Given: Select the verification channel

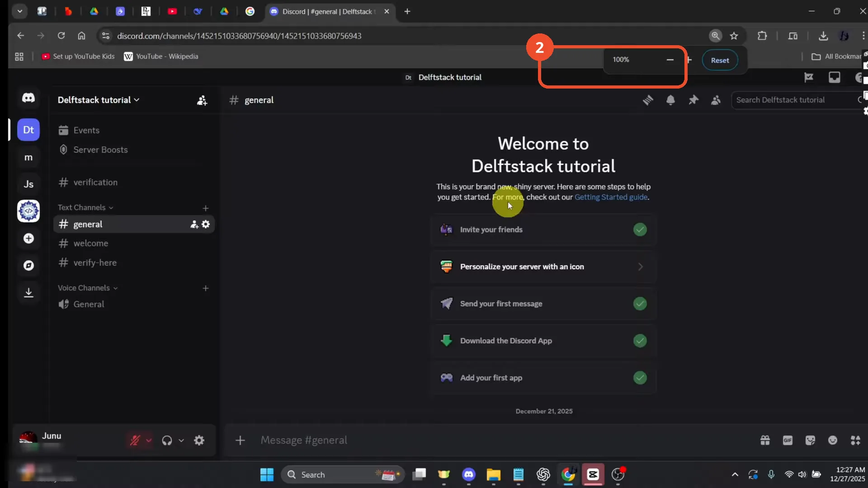Looking at the screenshot, I should click(133, 182).
